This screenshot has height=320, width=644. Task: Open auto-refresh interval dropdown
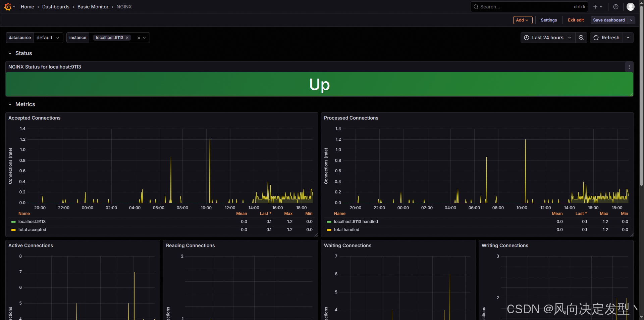click(x=628, y=38)
